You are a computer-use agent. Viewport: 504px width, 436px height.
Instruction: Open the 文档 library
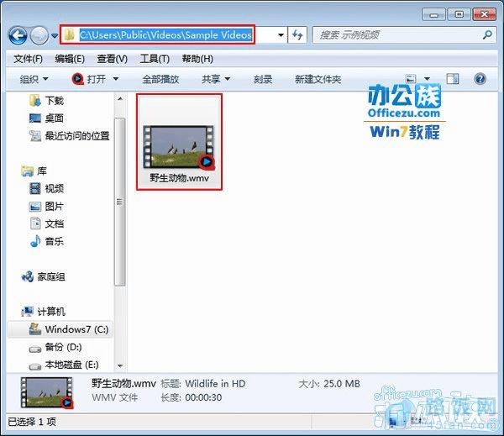(x=55, y=223)
